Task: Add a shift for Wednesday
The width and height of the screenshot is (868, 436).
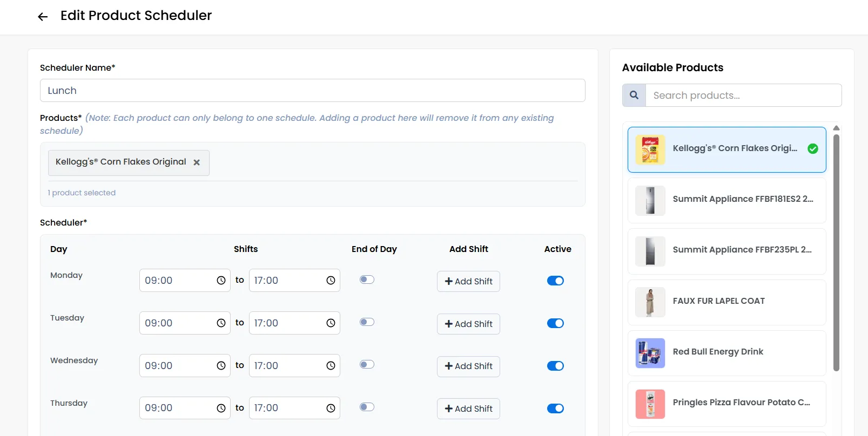Action: pos(468,366)
